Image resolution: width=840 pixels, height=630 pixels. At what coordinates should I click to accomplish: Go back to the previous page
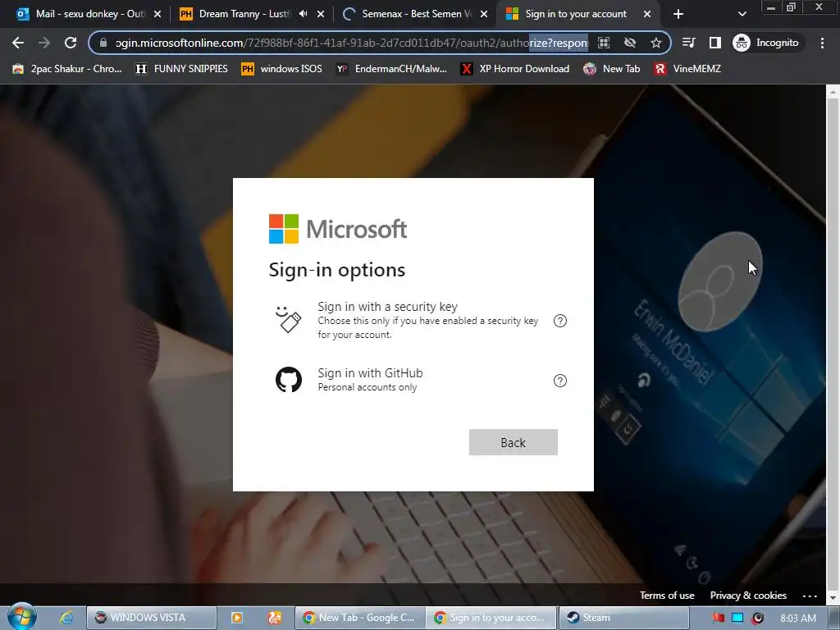[x=18, y=43]
